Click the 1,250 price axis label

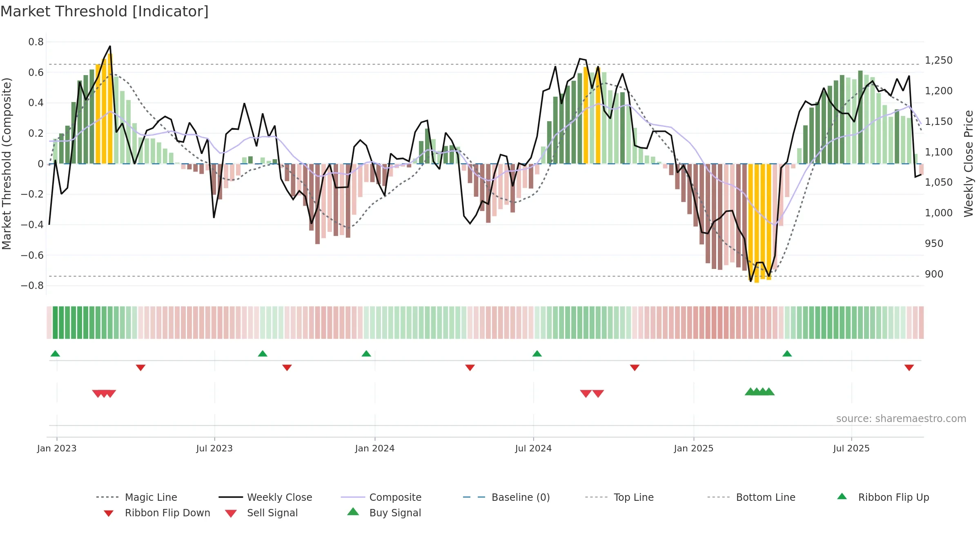(939, 60)
